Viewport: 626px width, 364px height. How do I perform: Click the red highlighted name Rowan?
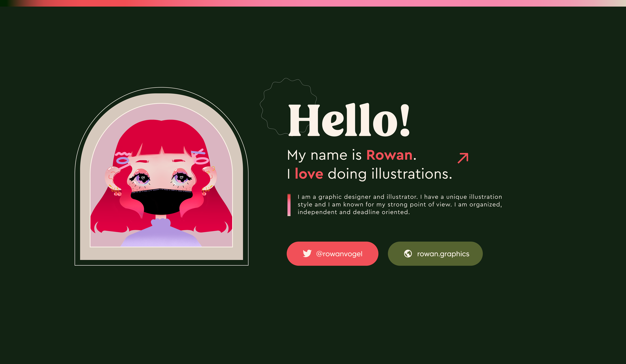pos(389,155)
